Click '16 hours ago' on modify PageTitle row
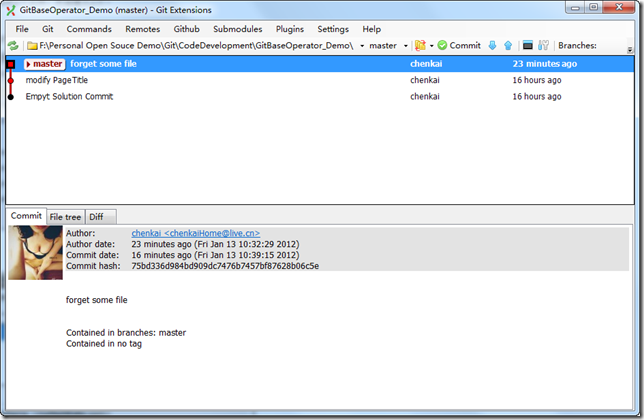Viewport: 644px width, 420px height. (537, 80)
